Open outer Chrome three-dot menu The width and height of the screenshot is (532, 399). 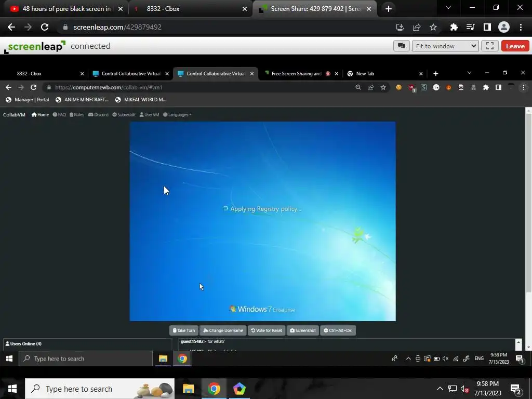click(521, 27)
